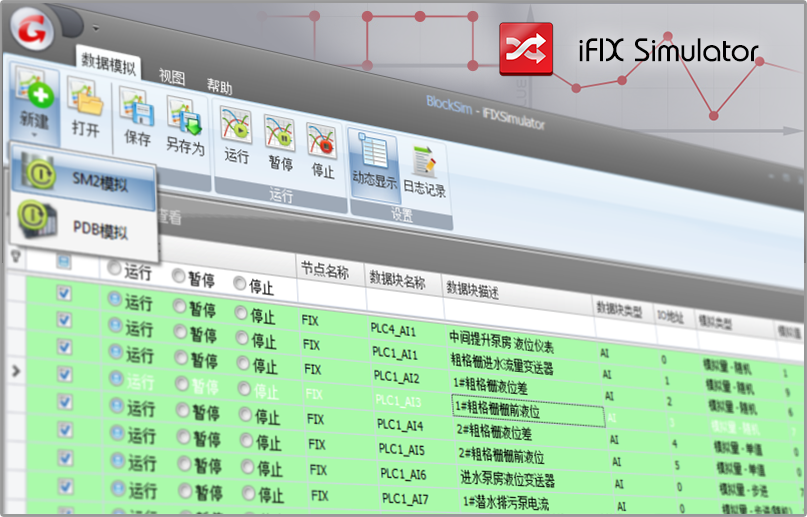The height and width of the screenshot is (517, 807).
Task: Select header-row 运行 radio for all blocks
Action: point(114,269)
